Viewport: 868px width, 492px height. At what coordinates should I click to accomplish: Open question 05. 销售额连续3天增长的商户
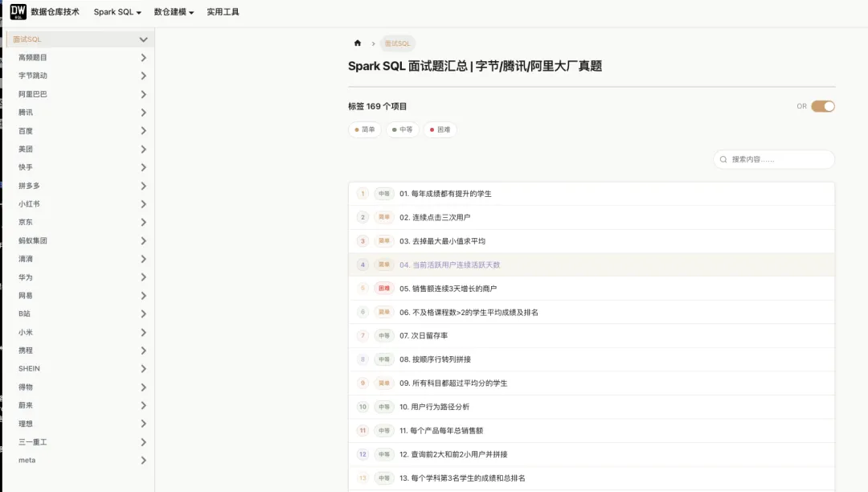592,289
